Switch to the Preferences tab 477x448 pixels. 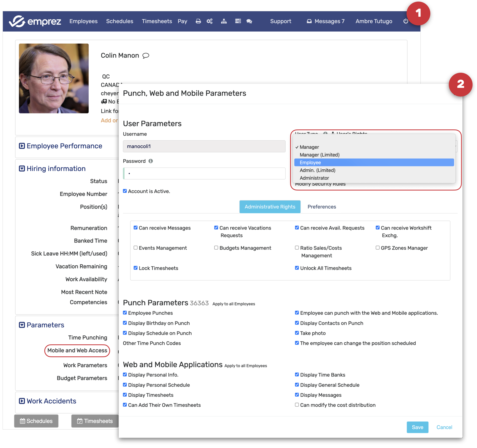[322, 207]
